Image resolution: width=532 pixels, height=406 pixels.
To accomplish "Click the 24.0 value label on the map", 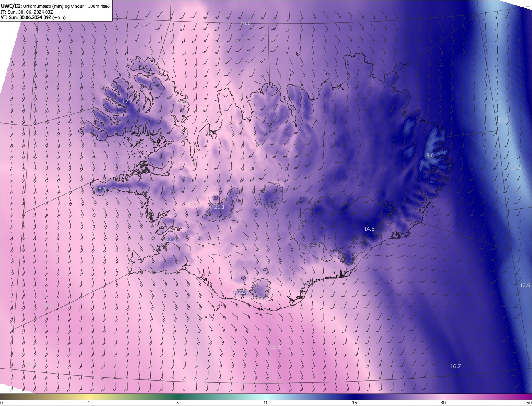I will point(246,24).
